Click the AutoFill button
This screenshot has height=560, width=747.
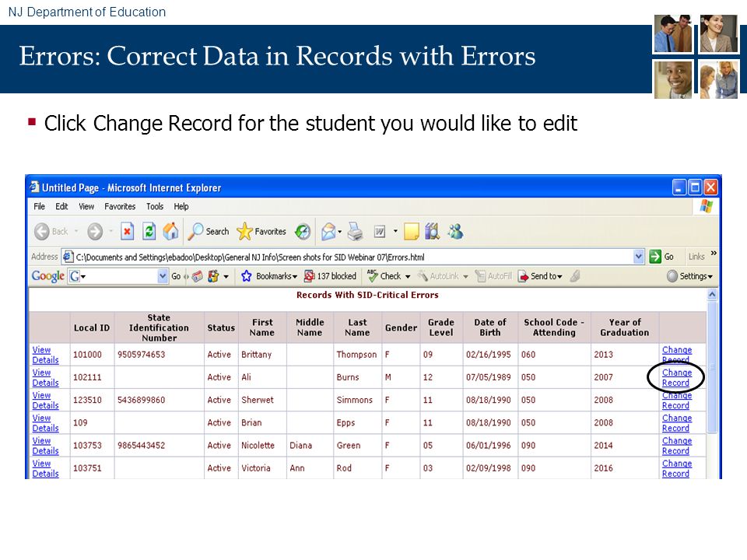[x=493, y=276]
